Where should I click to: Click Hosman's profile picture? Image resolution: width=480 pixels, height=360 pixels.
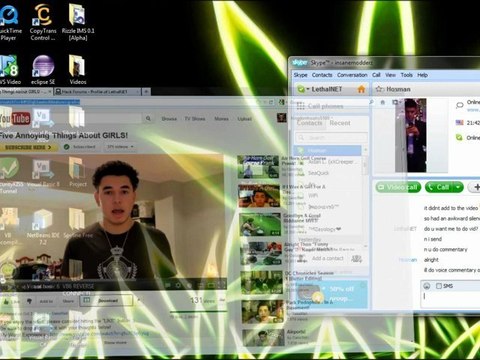[x=411, y=135]
